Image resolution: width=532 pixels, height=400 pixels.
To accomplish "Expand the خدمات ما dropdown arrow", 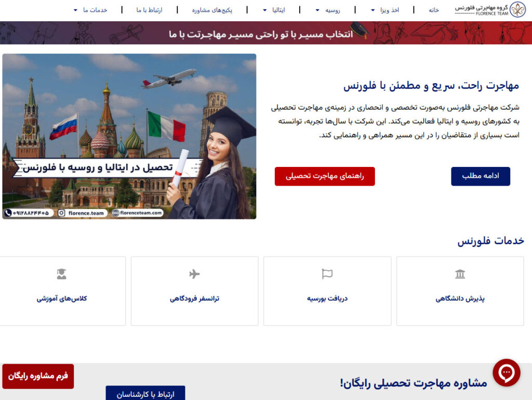I will (76, 10).
